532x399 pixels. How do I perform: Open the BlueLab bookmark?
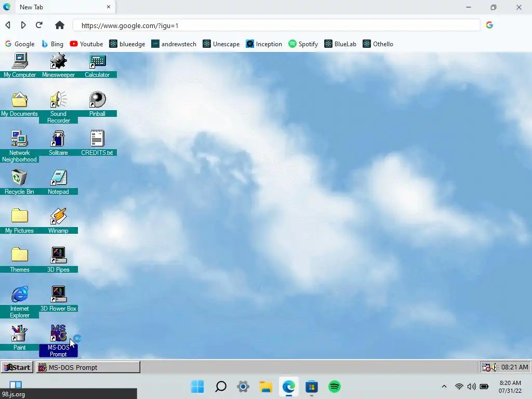[340, 44]
